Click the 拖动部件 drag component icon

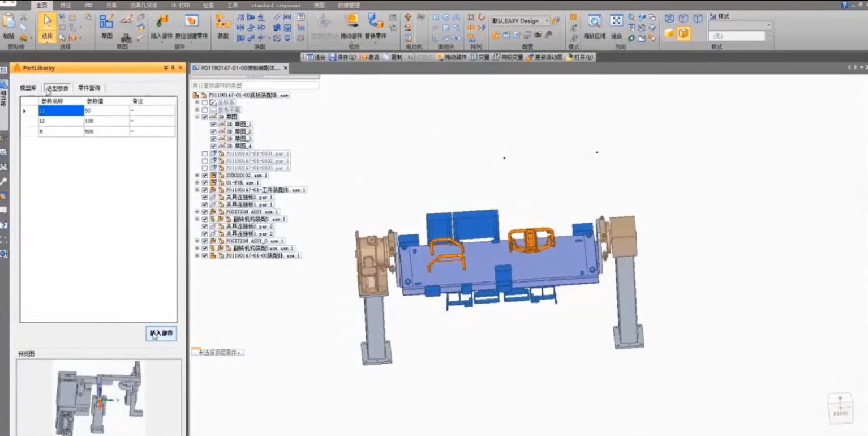pos(352,26)
